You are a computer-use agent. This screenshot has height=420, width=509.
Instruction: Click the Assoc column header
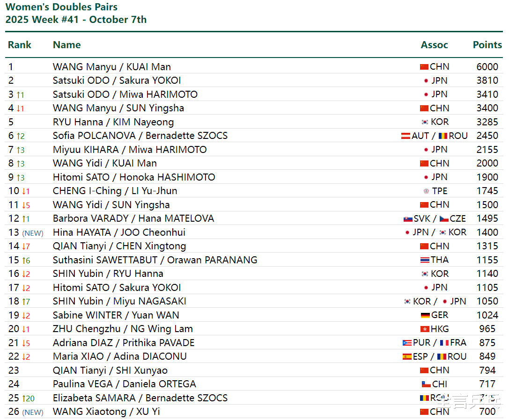(x=434, y=45)
